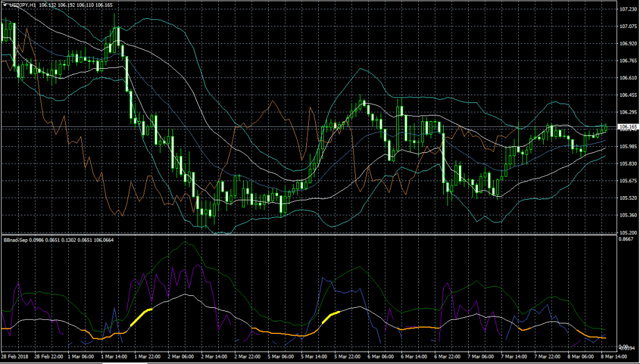
Task: Click the 106.610 price scale label
Action: point(627,78)
